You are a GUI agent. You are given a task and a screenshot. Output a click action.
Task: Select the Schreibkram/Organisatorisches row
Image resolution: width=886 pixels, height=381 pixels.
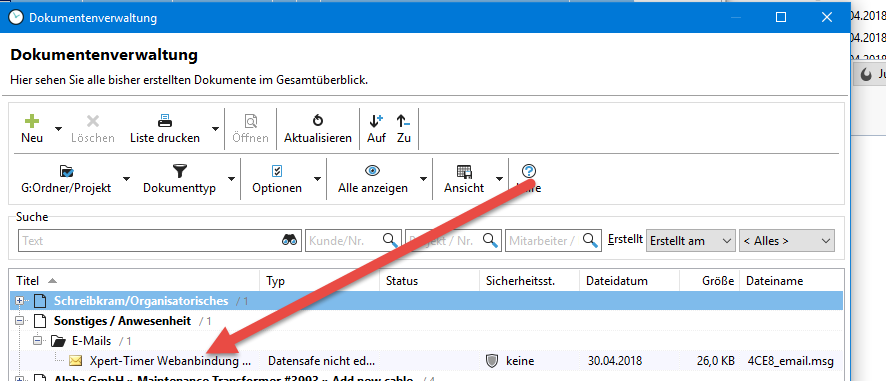pyautogui.click(x=427, y=301)
